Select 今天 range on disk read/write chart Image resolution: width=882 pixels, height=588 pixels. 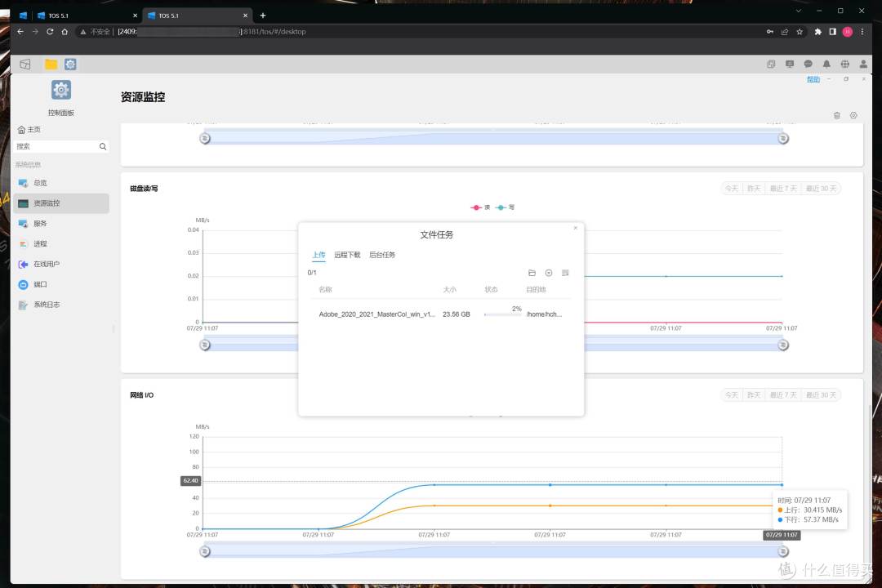click(x=732, y=189)
